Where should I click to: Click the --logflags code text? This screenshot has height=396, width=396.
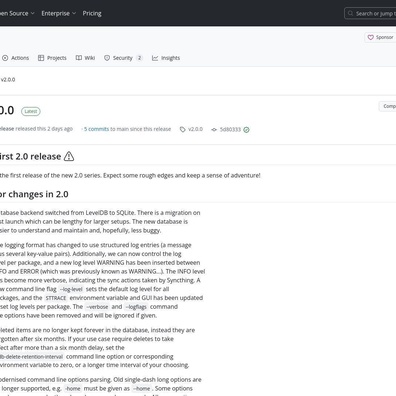136,307
